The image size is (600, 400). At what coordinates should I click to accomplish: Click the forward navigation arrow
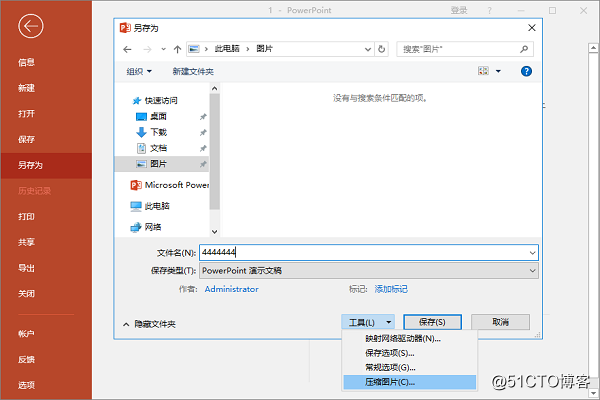[x=147, y=49]
